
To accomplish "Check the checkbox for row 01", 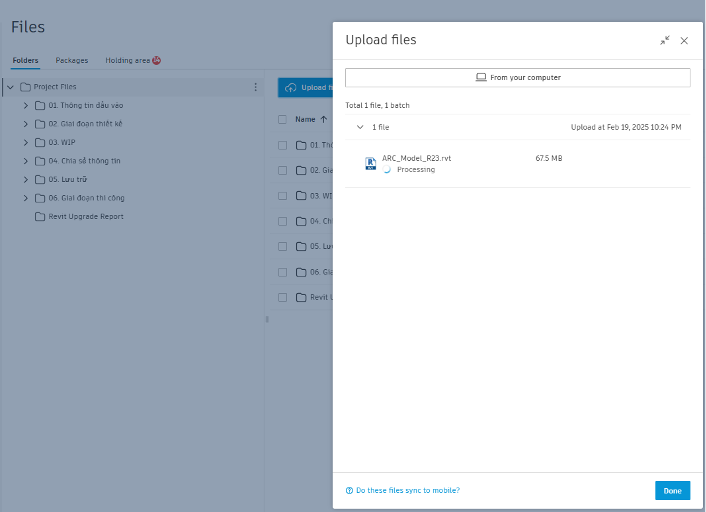I will tap(282, 145).
